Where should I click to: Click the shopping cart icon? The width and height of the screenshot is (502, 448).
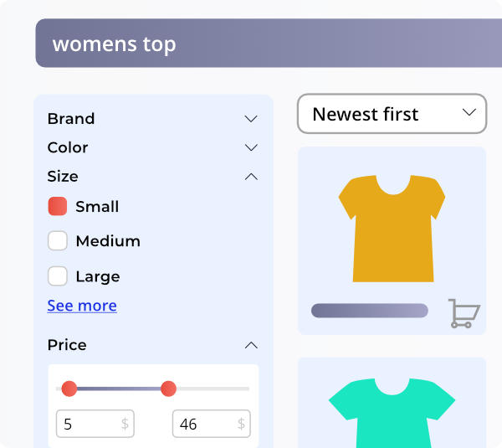[464, 312]
